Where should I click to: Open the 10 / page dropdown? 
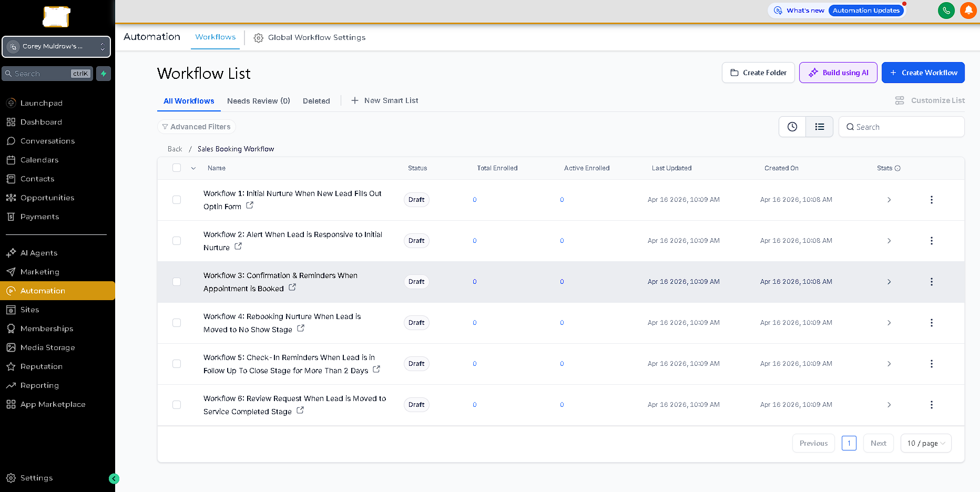(x=926, y=443)
